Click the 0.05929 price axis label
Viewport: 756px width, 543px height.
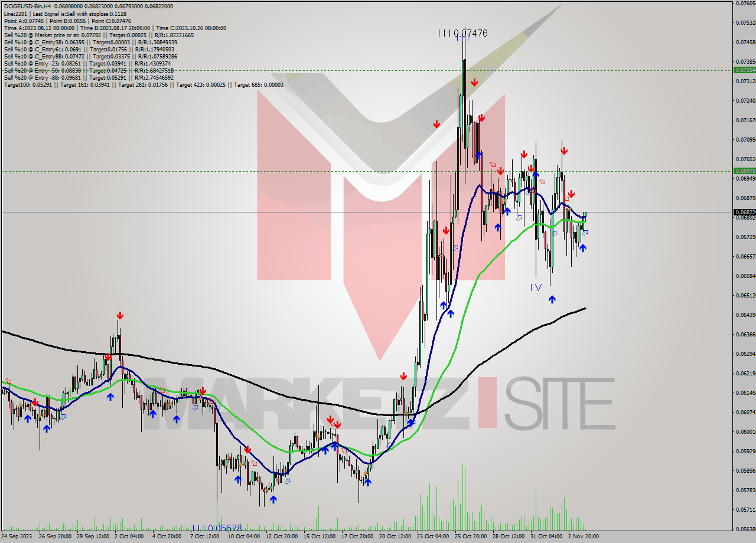point(745,451)
